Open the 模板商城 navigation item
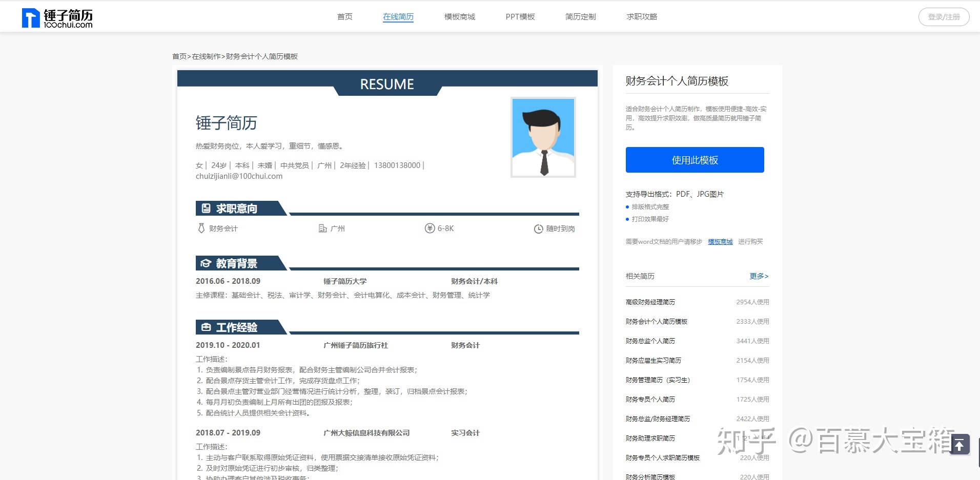 tap(459, 16)
